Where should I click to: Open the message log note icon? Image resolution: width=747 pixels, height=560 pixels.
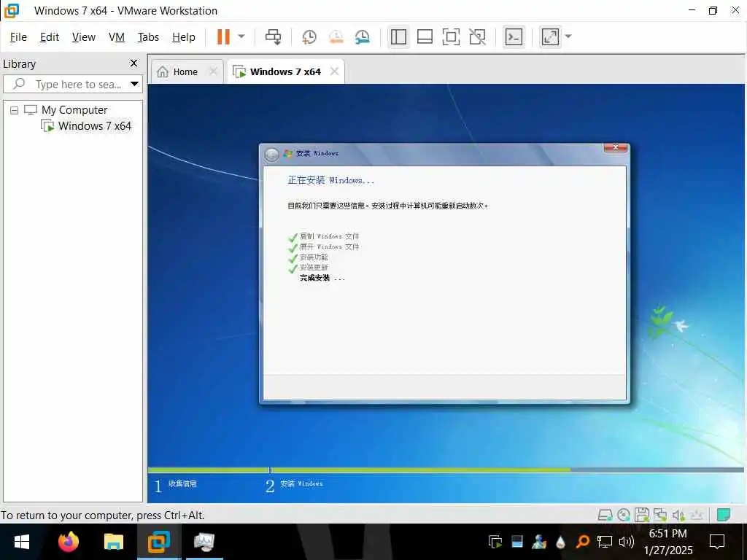pos(723,515)
